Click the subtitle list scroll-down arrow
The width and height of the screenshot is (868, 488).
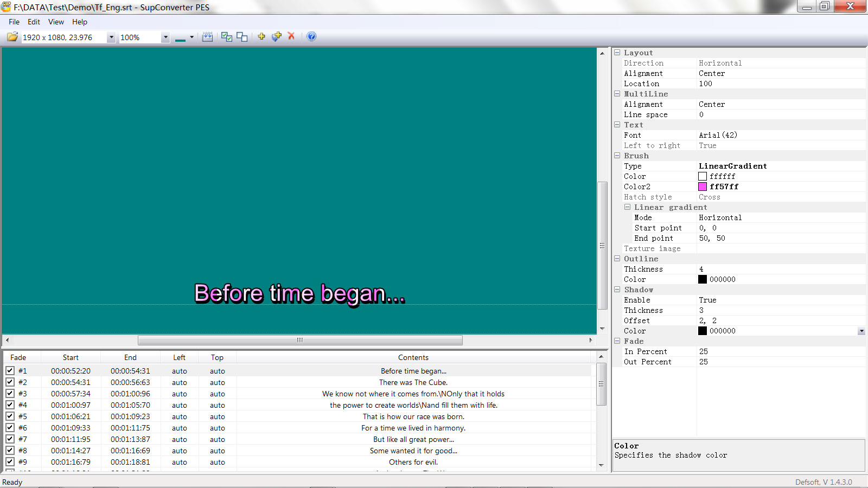click(x=601, y=465)
